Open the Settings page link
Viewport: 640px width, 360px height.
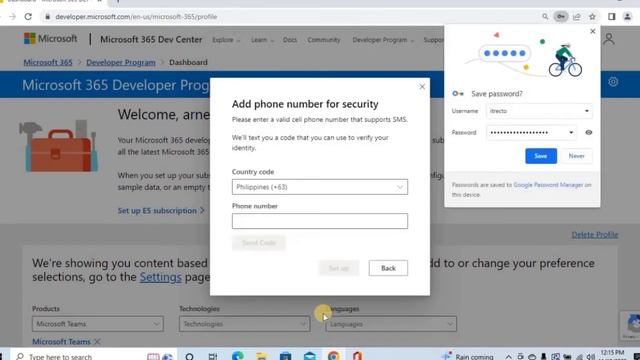pos(160,277)
